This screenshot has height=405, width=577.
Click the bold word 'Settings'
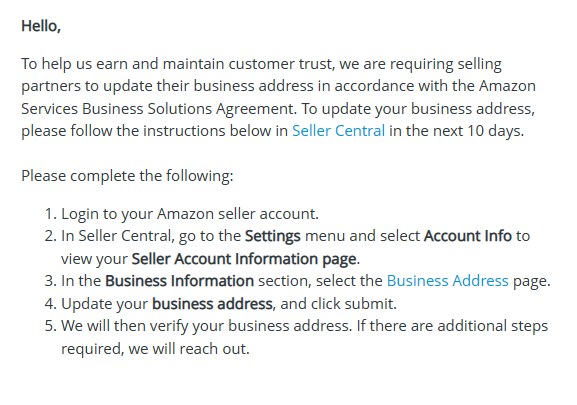(273, 236)
